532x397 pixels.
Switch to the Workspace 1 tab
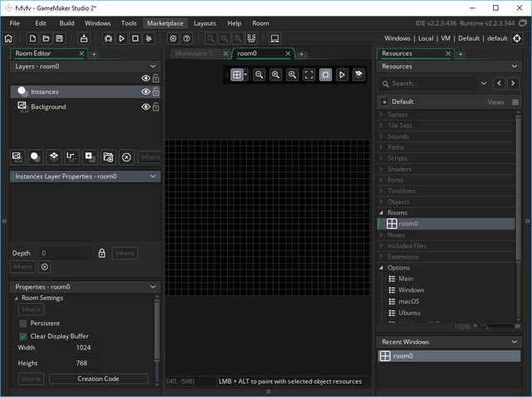(193, 53)
